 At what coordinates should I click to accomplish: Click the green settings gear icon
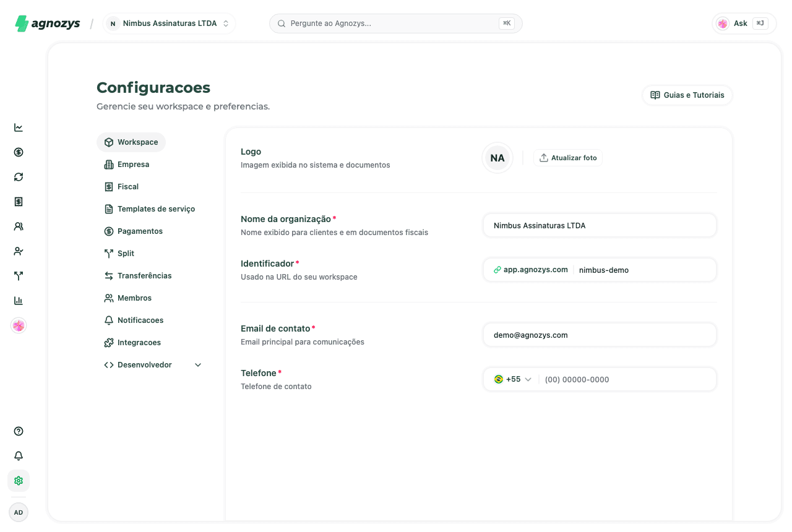19,481
